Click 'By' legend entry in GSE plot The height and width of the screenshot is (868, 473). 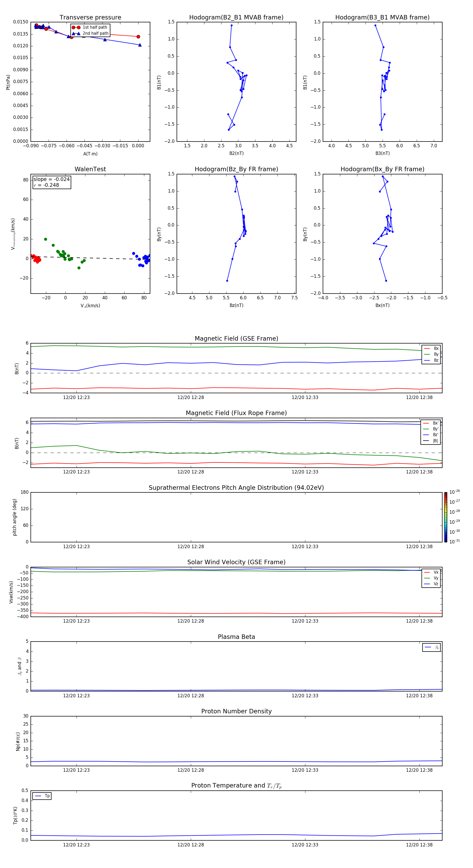(431, 354)
